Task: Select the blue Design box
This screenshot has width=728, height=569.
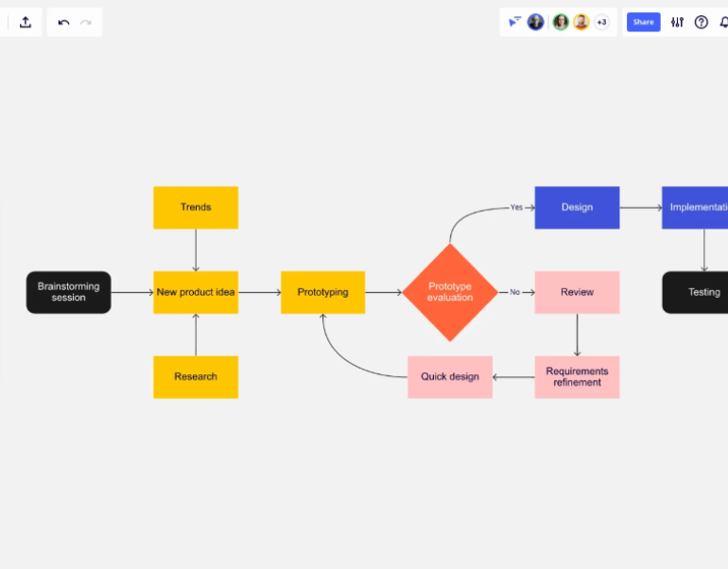Action: (577, 207)
